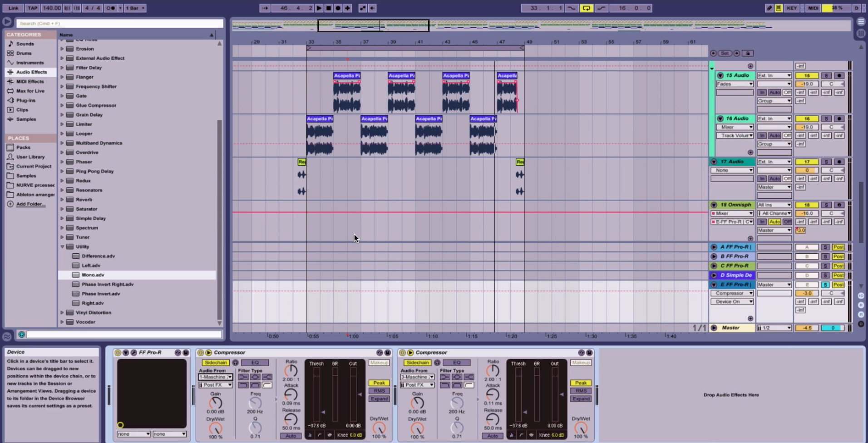Open 1-Maschine Audio From dropdown
The image size is (868, 443).
click(x=215, y=377)
